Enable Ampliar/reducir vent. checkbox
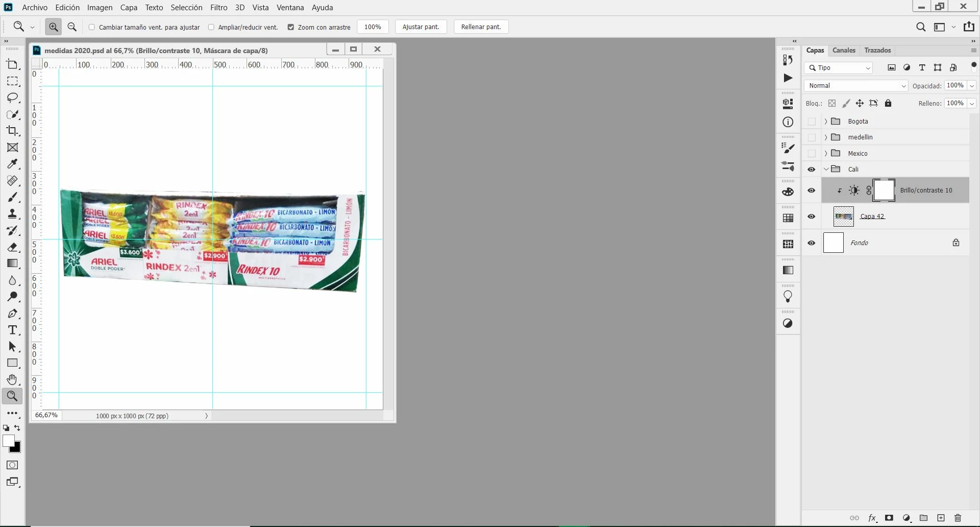 tap(211, 27)
